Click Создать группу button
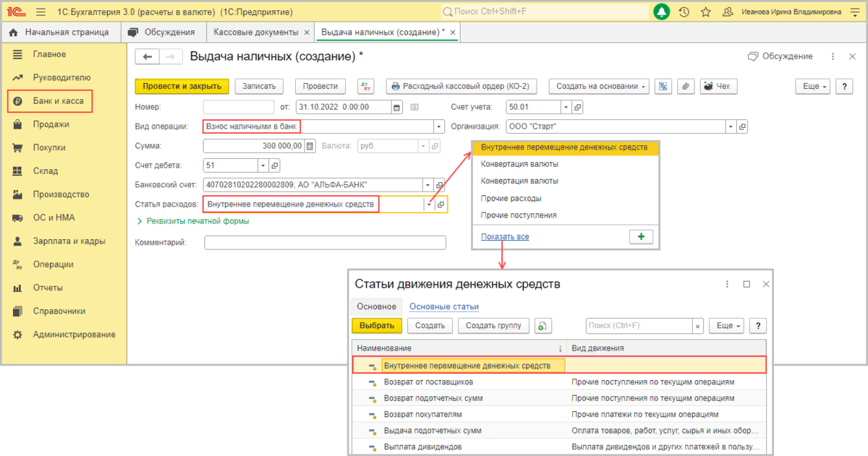 (494, 326)
